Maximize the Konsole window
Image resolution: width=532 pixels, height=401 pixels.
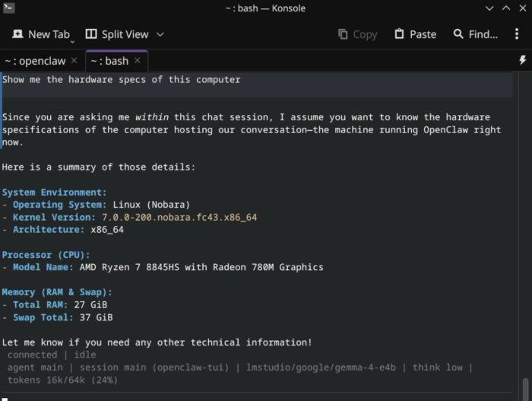[x=505, y=8]
